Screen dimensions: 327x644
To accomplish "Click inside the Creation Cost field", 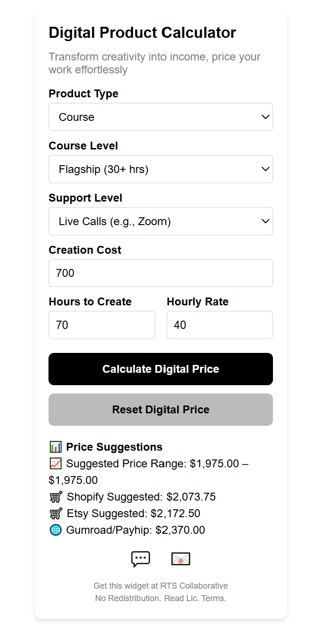I will (x=161, y=273).
